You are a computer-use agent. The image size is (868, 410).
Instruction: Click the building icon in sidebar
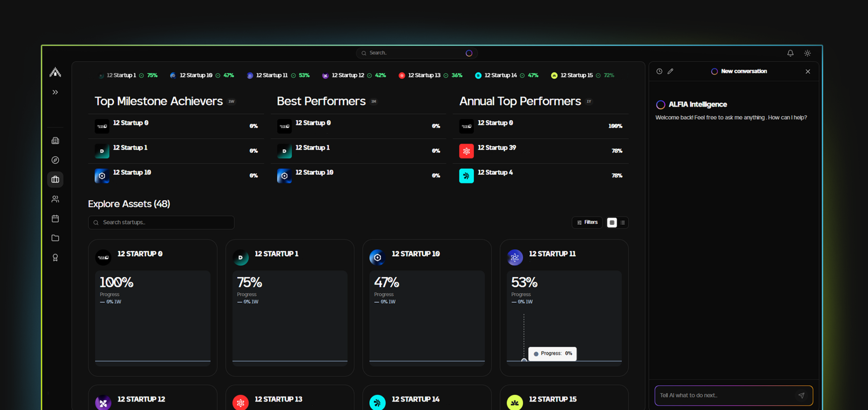(55, 141)
